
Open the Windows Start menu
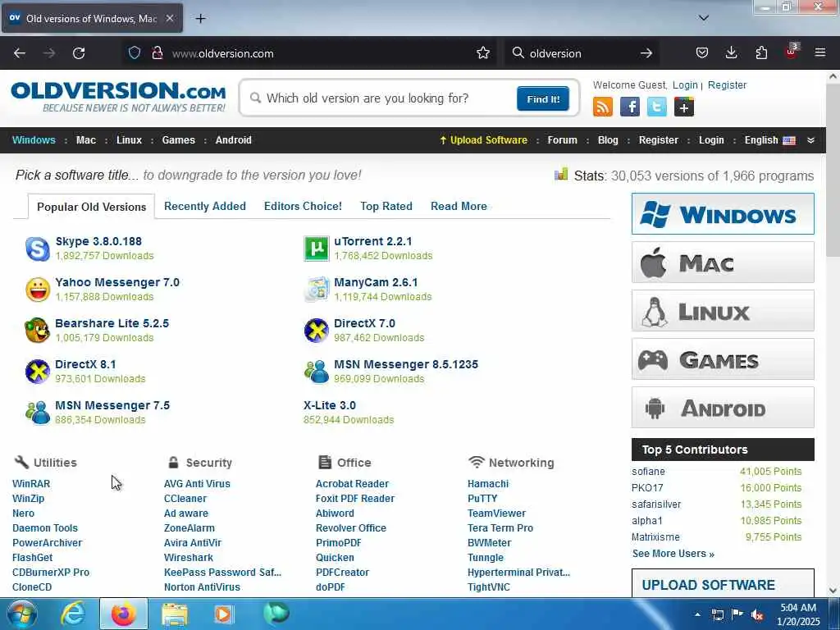click(22, 614)
